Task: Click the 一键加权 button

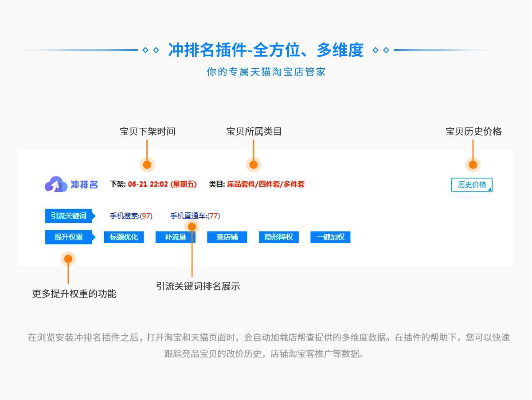Action: [330, 237]
